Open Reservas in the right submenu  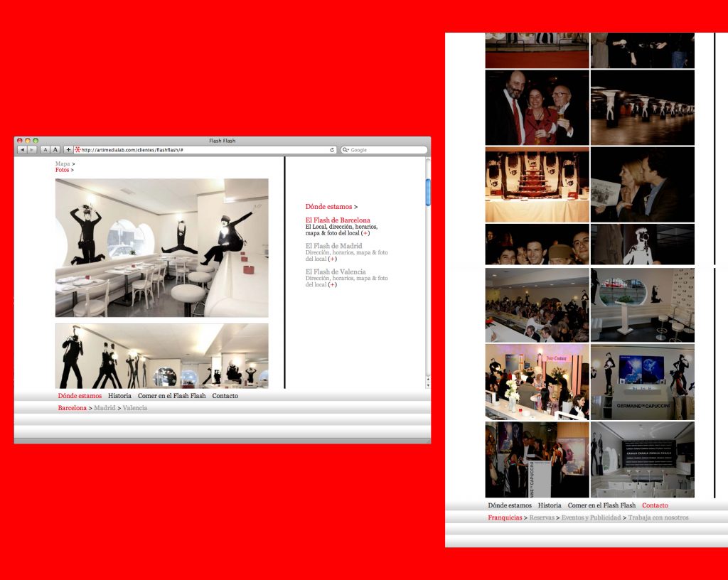click(x=541, y=517)
